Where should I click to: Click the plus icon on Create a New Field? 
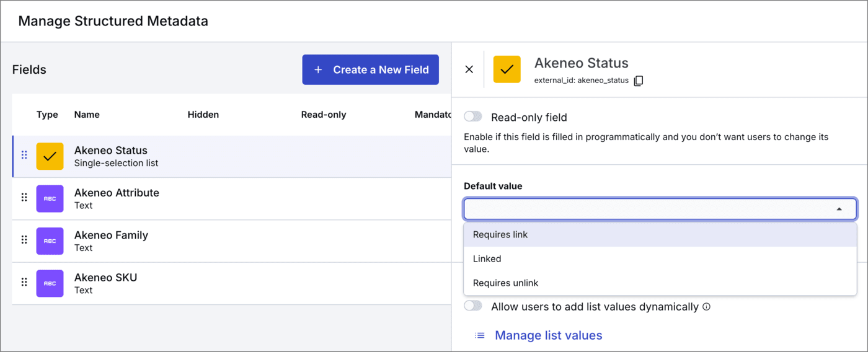(x=318, y=70)
